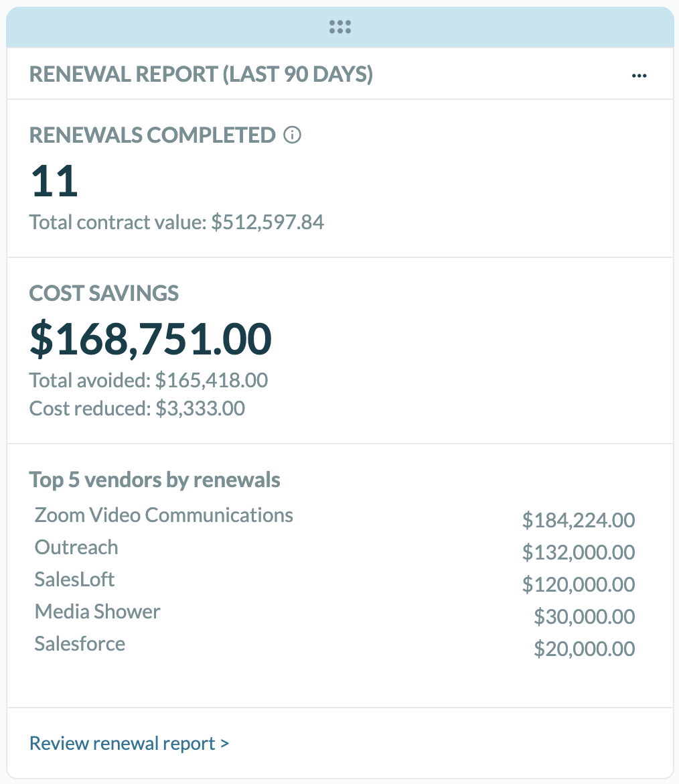Screen dimensions: 679x784
Task: Click the $132,000.00 Outreach amount
Action: (x=579, y=552)
